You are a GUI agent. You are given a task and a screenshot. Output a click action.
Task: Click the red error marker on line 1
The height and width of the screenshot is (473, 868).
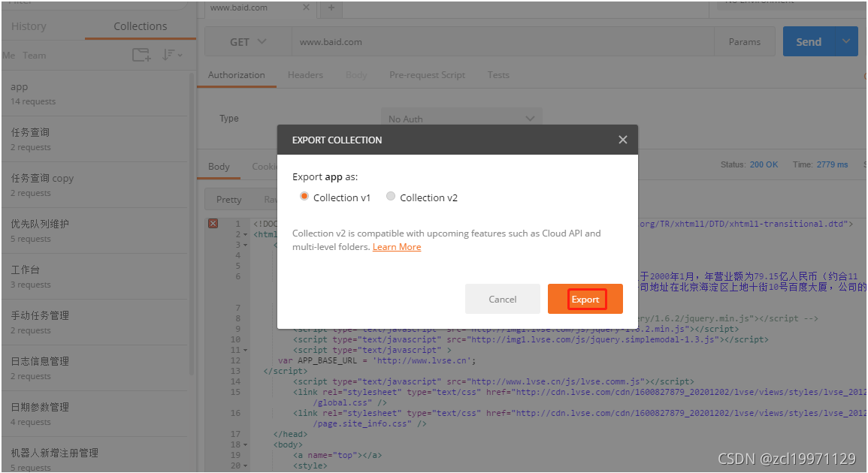pyautogui.click(x=213, y=224)
